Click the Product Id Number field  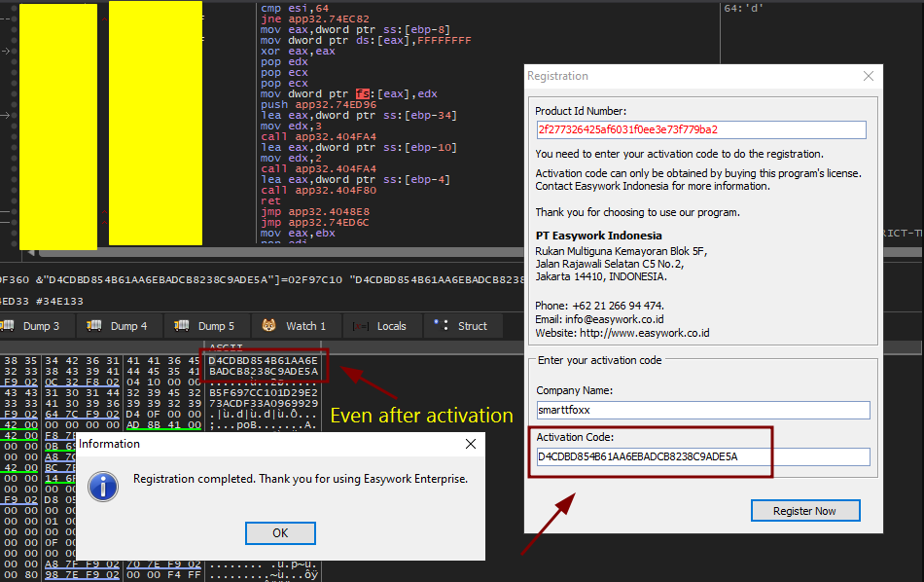coord(701,129)
